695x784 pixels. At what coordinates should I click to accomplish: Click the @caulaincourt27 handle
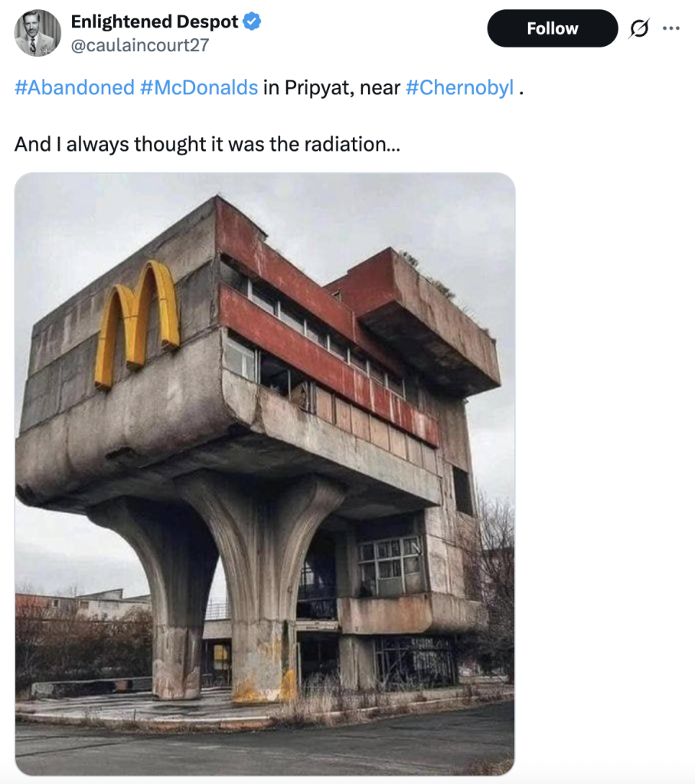pos(140,45)
